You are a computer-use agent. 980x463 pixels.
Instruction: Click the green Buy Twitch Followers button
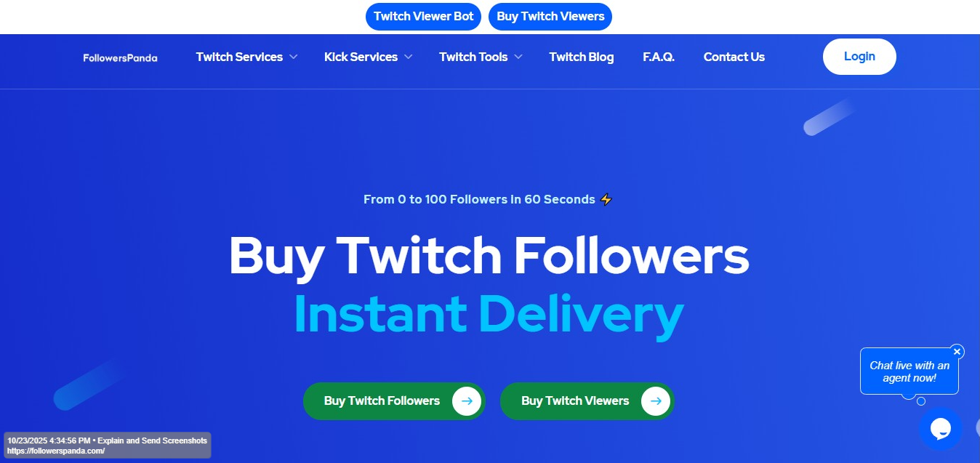point(394,400)
